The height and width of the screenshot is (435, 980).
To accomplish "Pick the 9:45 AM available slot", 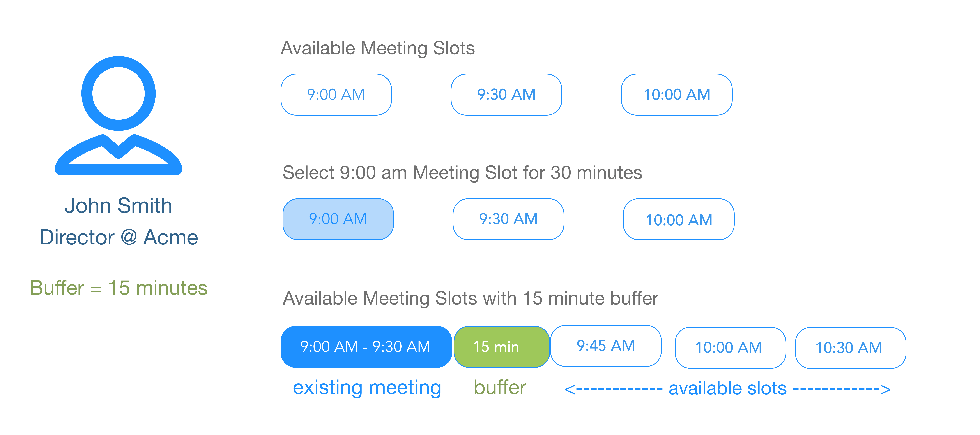I will pos(606,346).
